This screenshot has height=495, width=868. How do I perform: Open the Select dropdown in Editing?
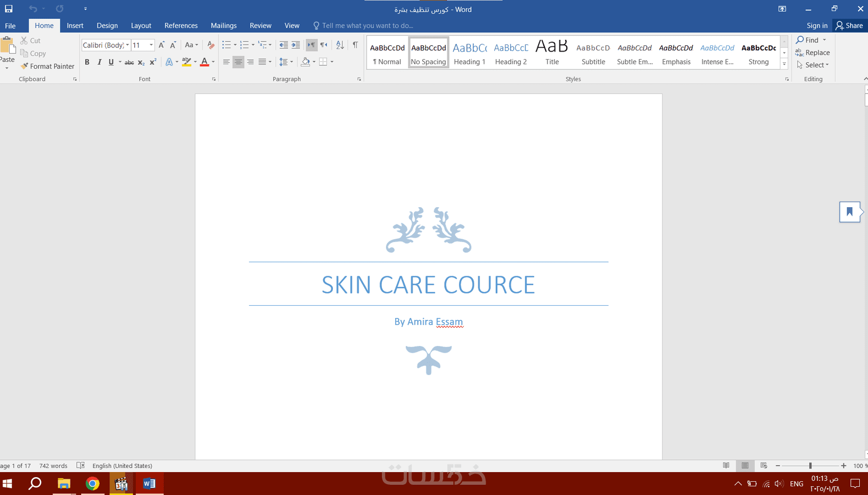(x=813, y=65)
